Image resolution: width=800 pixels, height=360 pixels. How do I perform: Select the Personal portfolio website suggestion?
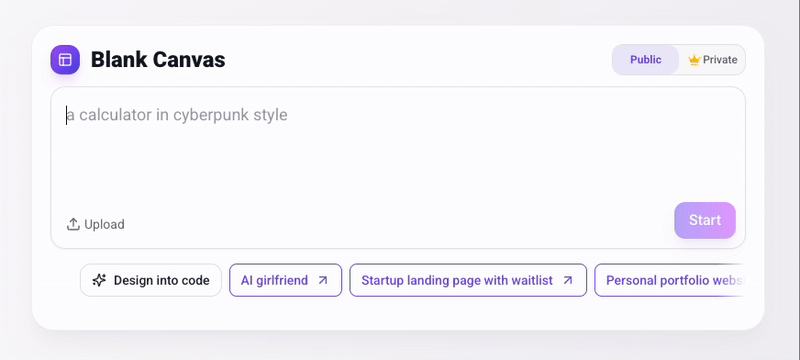coord(669,280)
